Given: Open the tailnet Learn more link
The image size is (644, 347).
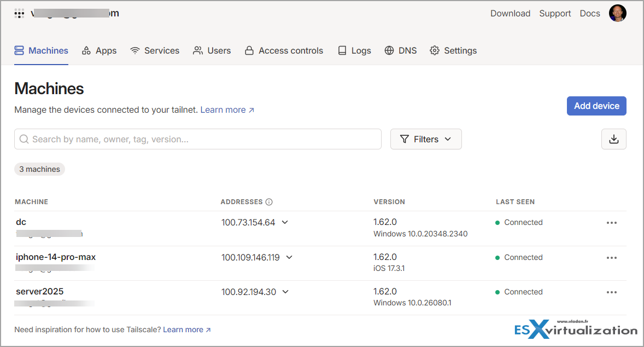Looking at the screenshot, I should [223, 109].
